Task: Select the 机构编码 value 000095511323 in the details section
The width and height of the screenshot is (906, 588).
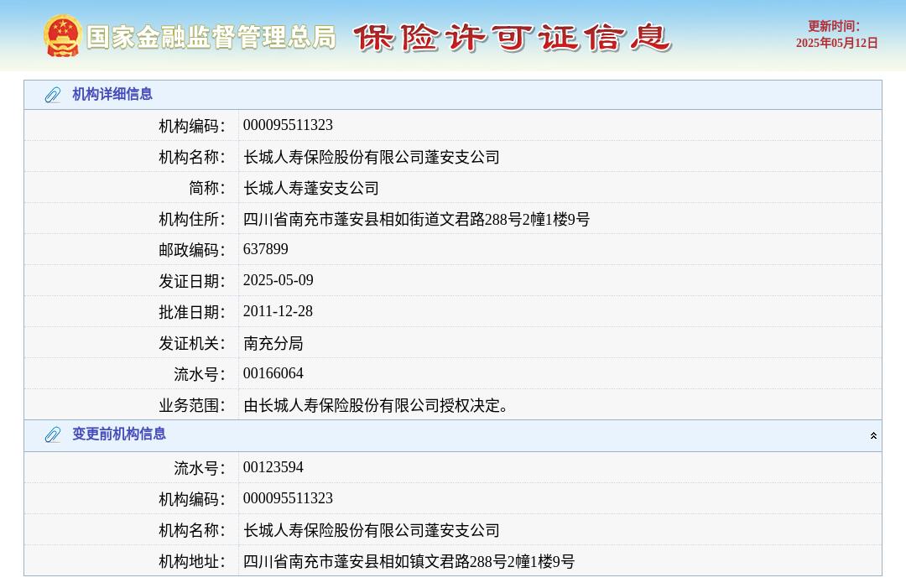Action: [288, 125]
